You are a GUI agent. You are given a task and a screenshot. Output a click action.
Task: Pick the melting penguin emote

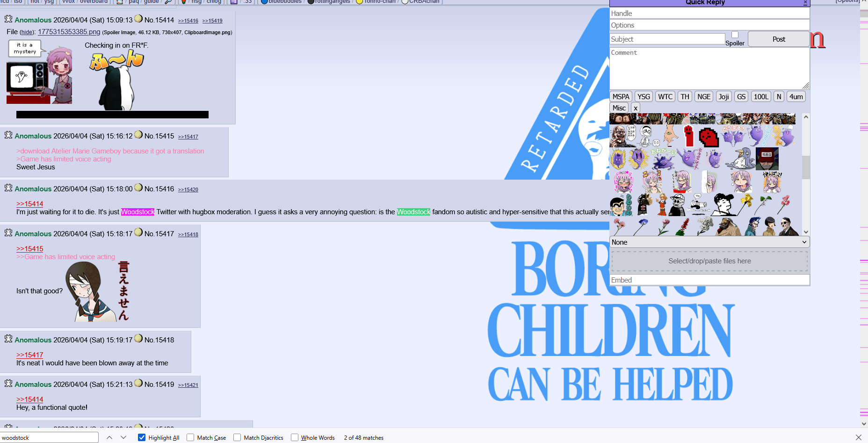[740, 159]
